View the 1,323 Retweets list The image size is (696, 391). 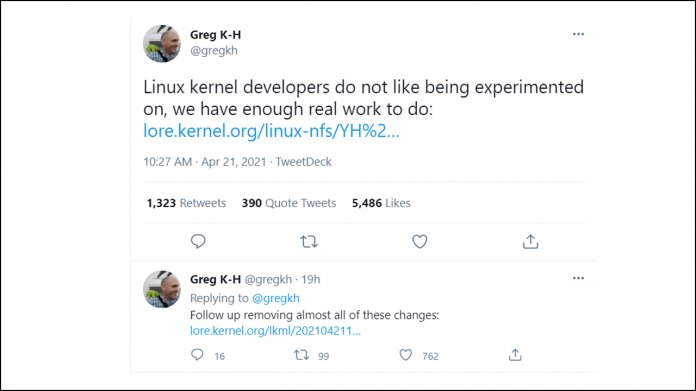pos(186,203)
